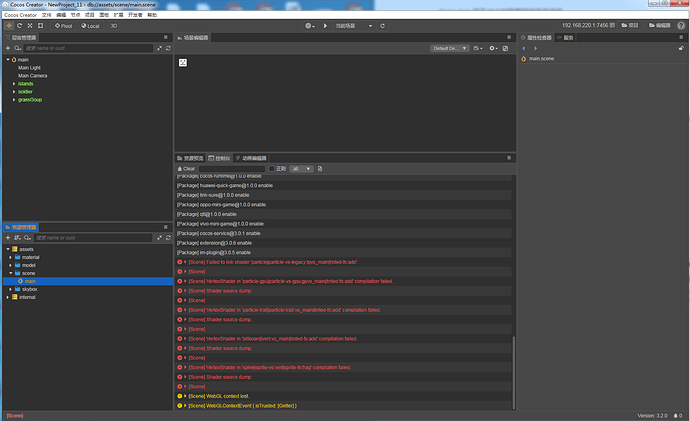Open the help question mark icon
This screenshot has height=421, width=690.
click(681, 26)
